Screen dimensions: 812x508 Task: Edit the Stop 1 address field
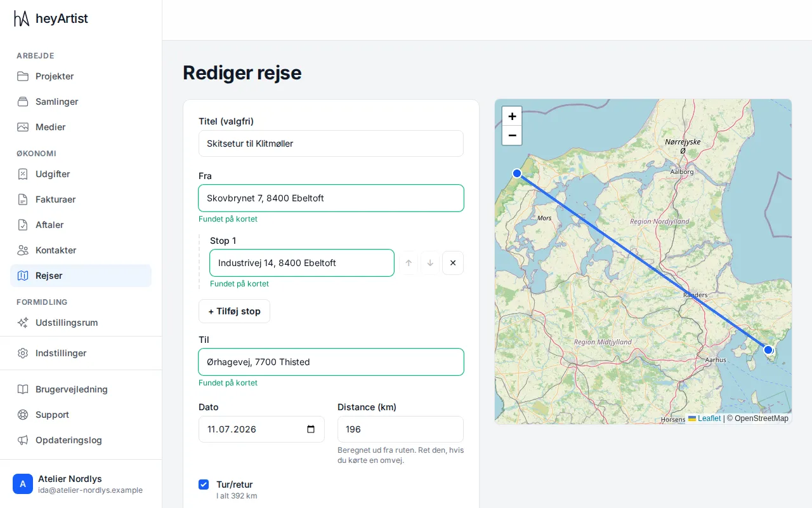pyautogui.click(x=302, y=263)
